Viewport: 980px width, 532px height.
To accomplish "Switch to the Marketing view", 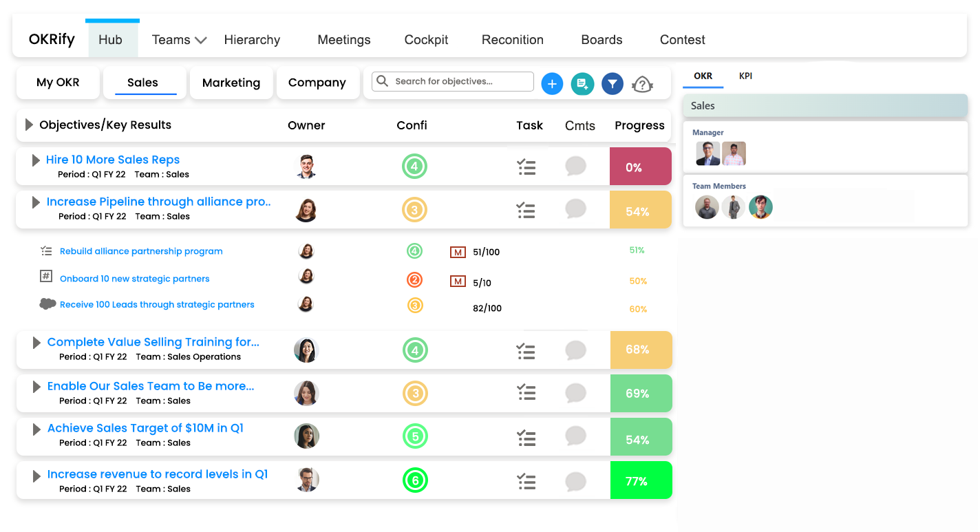I will tap(231, 83).
